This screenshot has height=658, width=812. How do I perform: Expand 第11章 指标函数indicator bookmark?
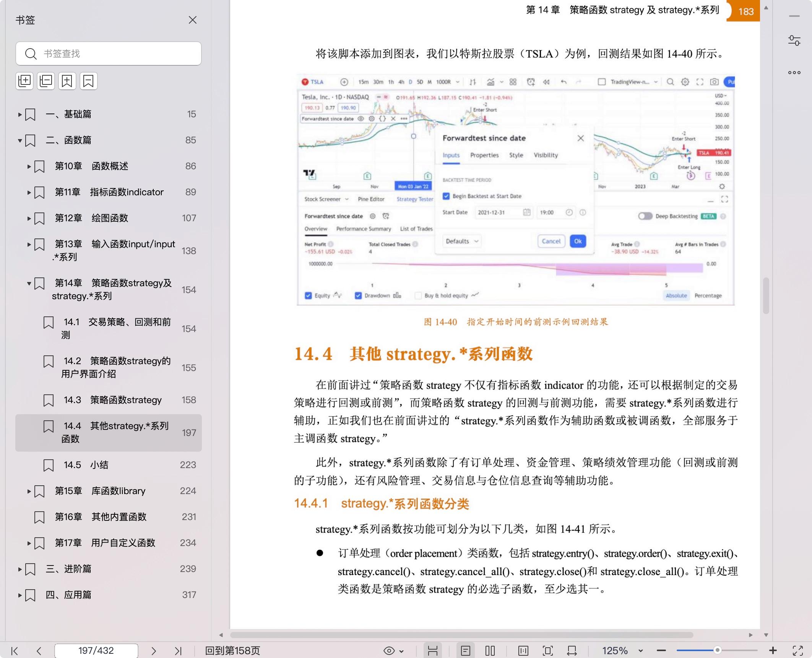[29, 192]
